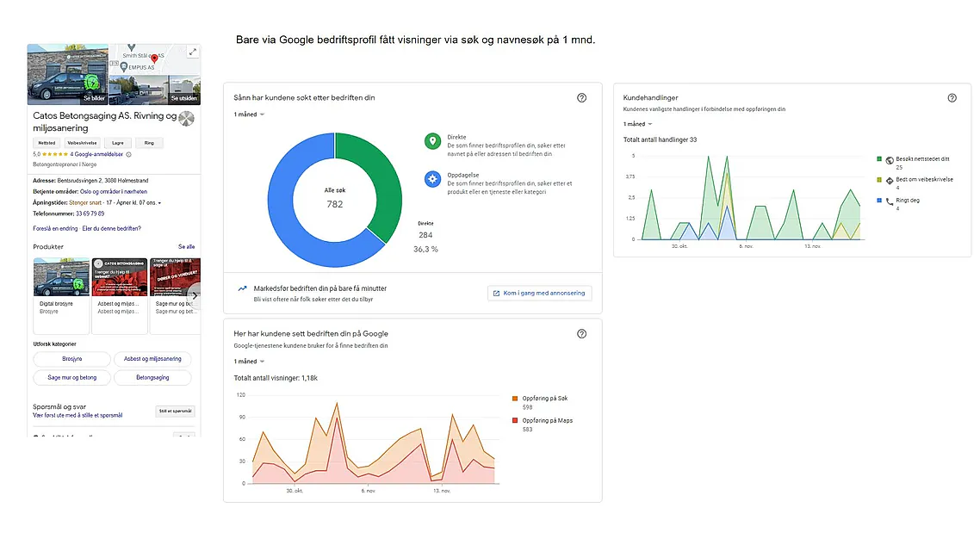Viewport: 980px width, 551px height.
Task: Open the 'Se bilder' photo thumbnail
Action: tap(67, 74)
